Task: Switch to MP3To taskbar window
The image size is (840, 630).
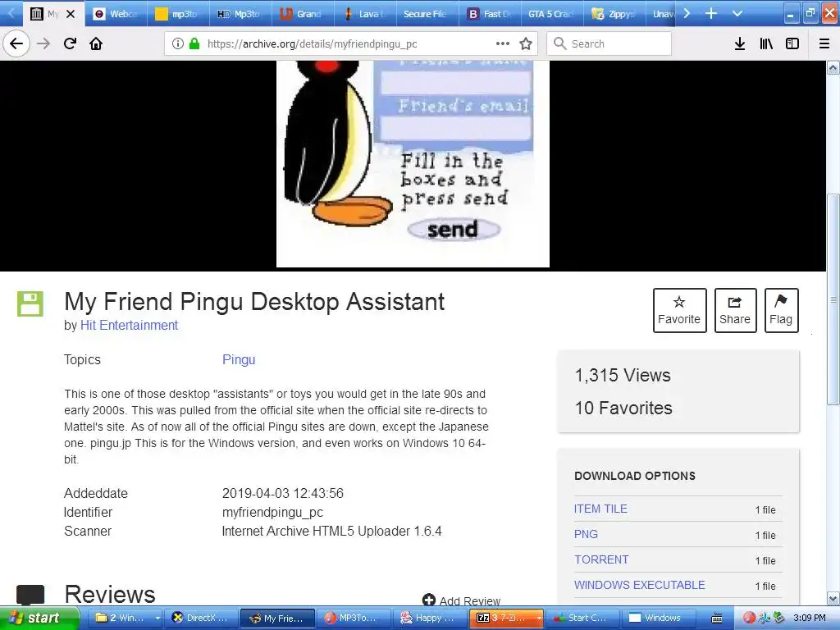Action: tap(354, 618)
